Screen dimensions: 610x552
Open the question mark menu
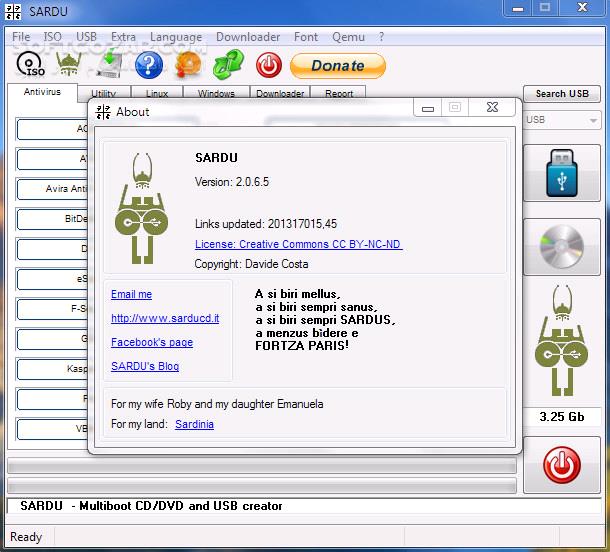(381, 37)
